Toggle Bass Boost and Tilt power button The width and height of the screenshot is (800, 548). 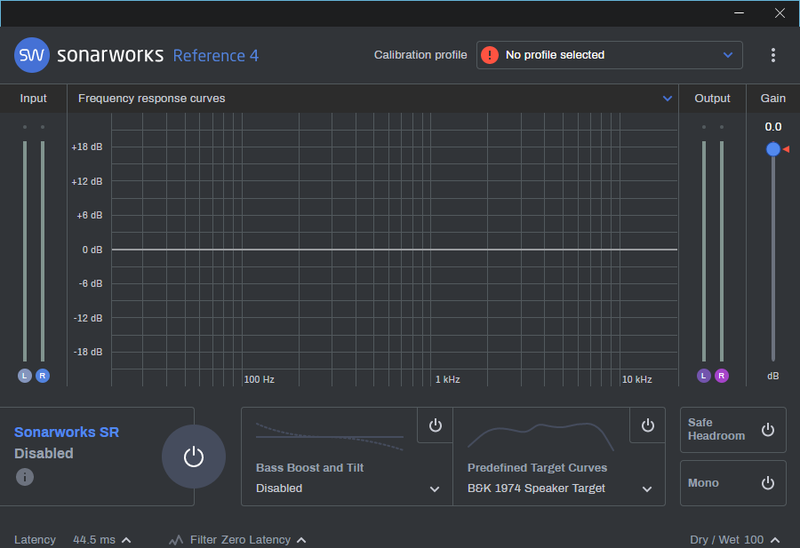(x=435, y=425)
